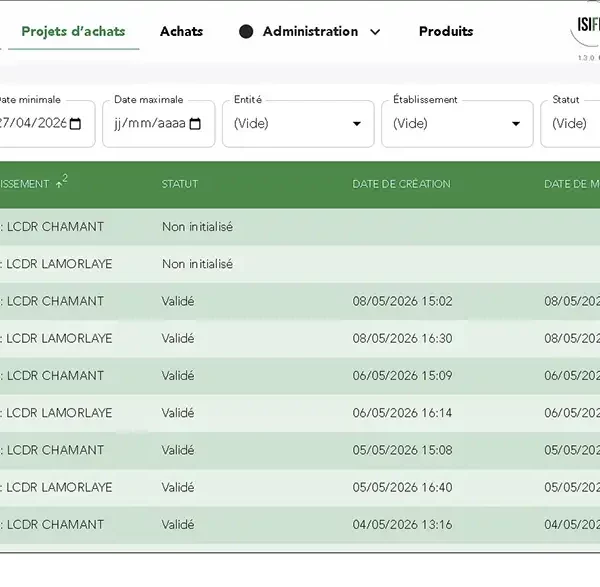Click the Date maximale input field
This screenshot has width=600, height=587.
[x=159, y=124]
